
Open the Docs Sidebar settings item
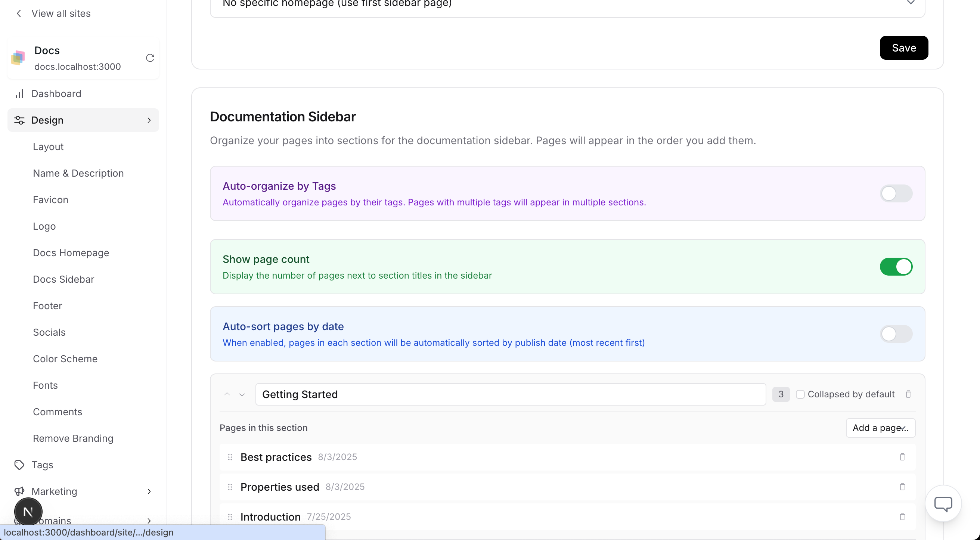point(63,279)
